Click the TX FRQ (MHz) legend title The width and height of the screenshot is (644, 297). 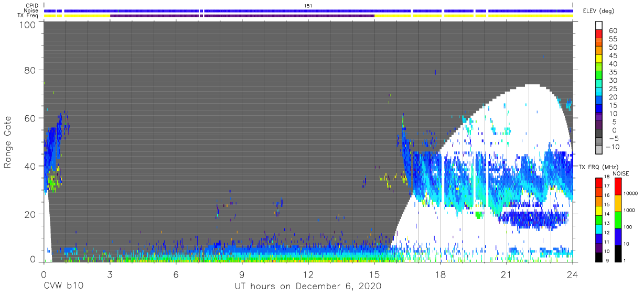coord(599,167)
